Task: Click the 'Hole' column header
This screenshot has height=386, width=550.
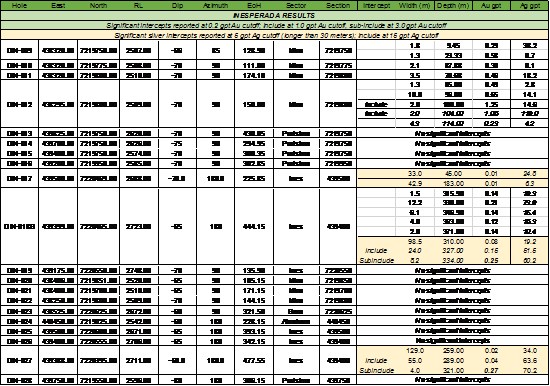Action: pyautogui.click(x=19, y=6)
